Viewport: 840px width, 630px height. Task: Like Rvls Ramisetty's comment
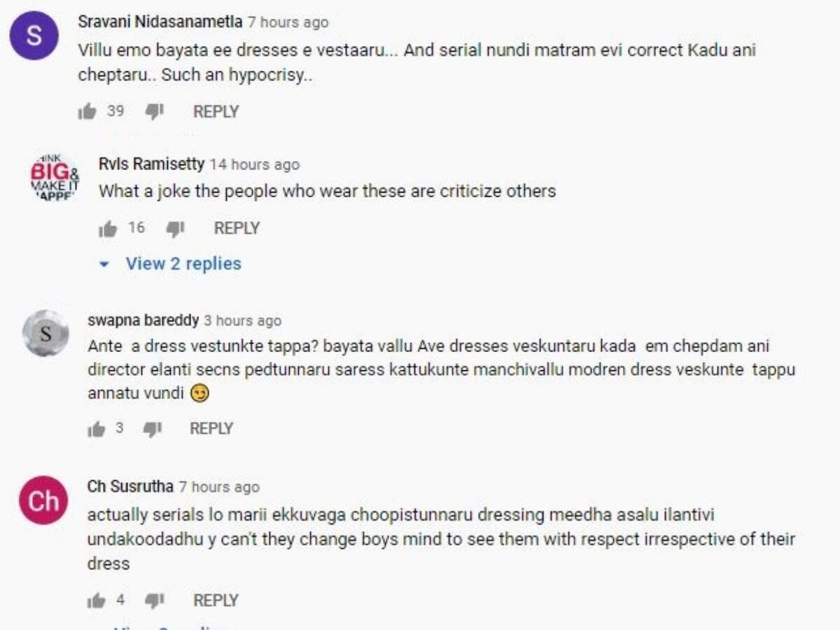(x=108, y=228)
